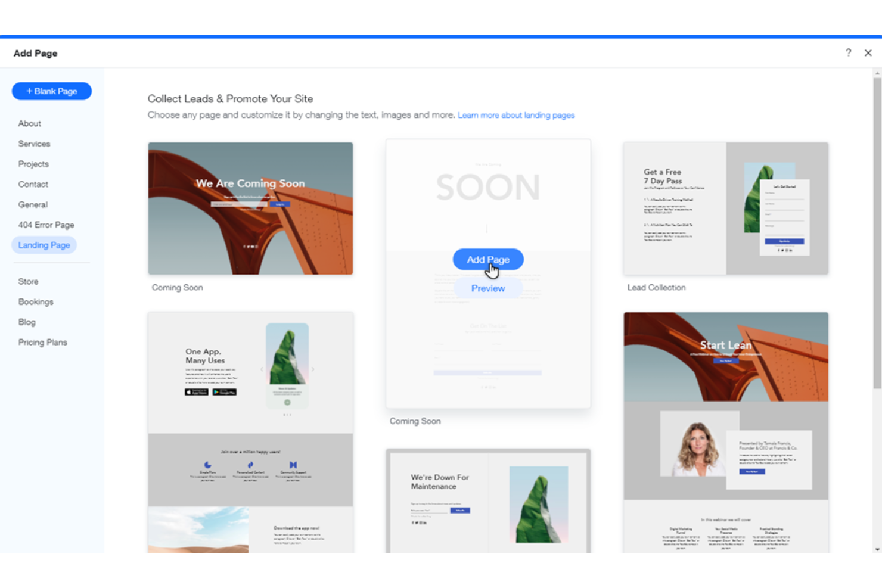The width and height of the screenshot is (882, 588).
Task: Preview the Coming Soon template
Action: pos(487,288)
